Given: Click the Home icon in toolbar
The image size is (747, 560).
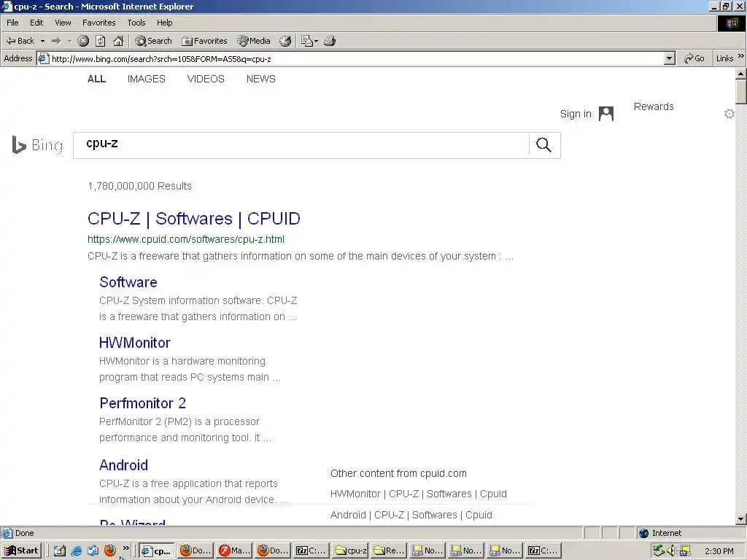Looking at the screenshot, I should tap(118, 41).
